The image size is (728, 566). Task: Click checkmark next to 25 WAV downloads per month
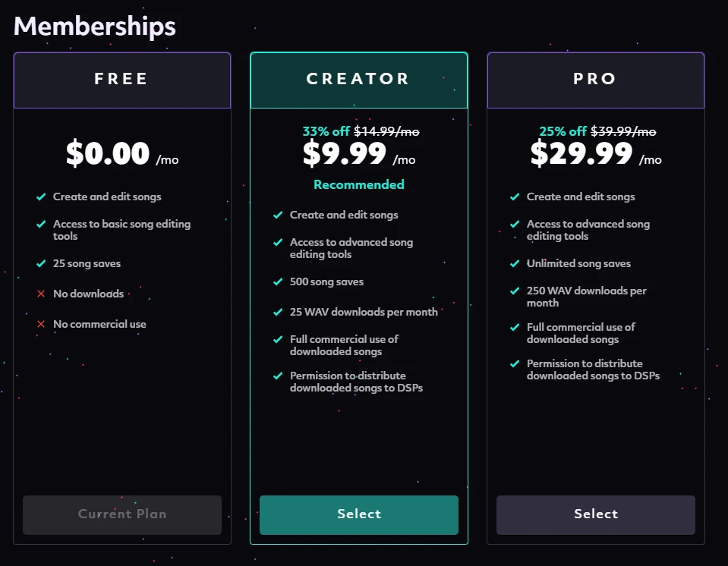coord(278,312)
